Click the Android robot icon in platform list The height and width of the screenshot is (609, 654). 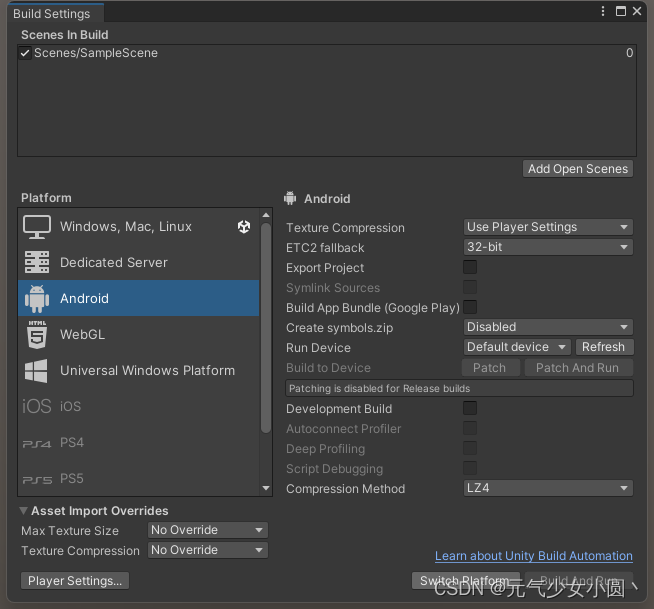37,299
